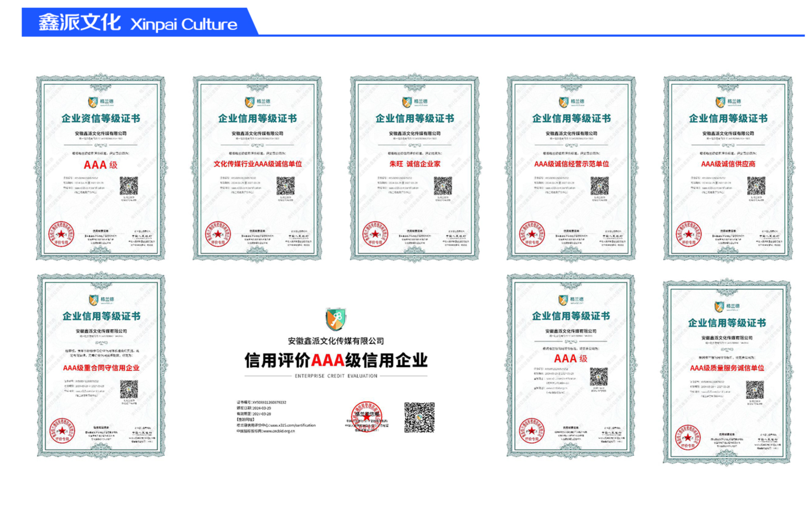Click the 信用评价AAA级信用企业 headline
812x510 pixels.
pyautogui.click(x=336, y=361)
